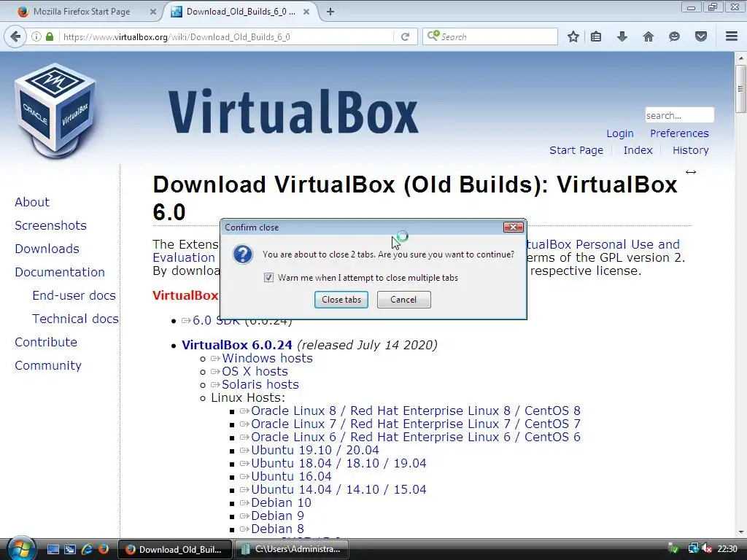The width and height of the screenshot is (747, 560).
Task: Click the taskbar clock showing 22:30
Action: (727, 549)
